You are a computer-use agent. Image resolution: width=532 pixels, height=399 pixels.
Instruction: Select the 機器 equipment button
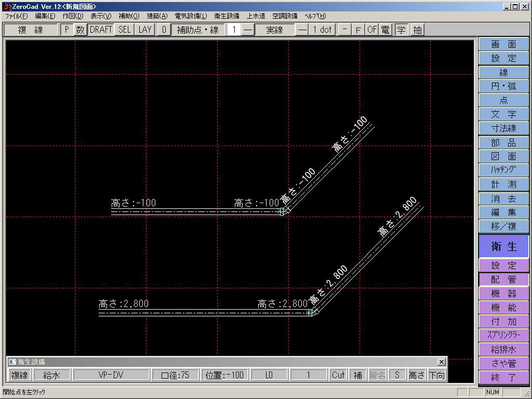(x=503, y=294)
